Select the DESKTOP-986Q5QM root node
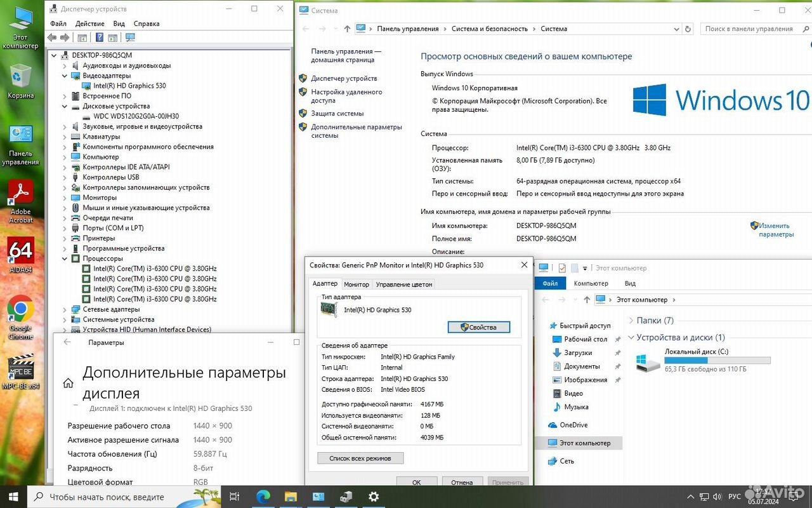The height and width of the screenshot is (508, 812). tap(101, 55)
